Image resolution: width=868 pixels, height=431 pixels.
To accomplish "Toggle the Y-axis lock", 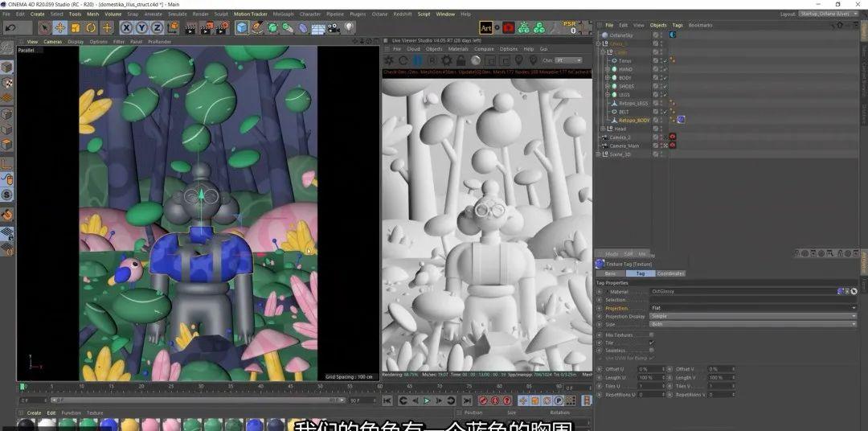I will click(x=142, y=27).
